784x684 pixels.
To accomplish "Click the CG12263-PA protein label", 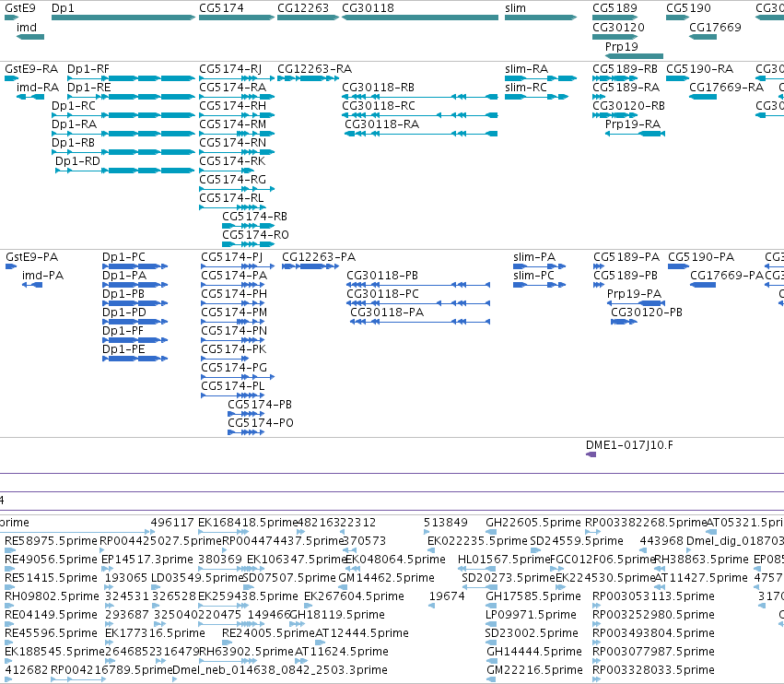I will click(319, 256).
